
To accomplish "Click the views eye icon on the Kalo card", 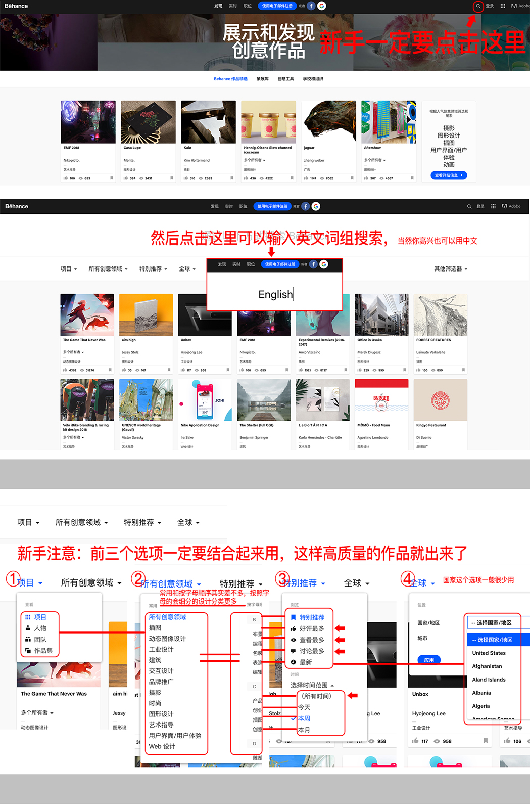I will 201,178.
